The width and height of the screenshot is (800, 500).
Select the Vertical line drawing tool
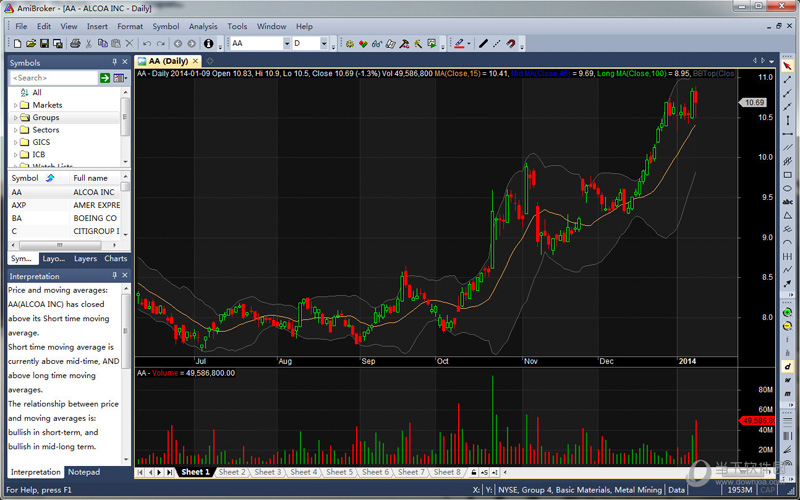(787, 120)
